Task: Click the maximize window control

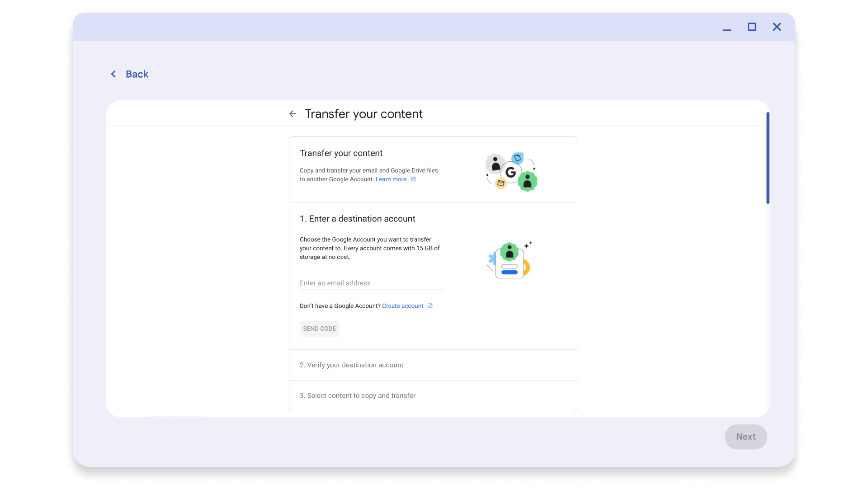Action: click(x=752, y=27)
